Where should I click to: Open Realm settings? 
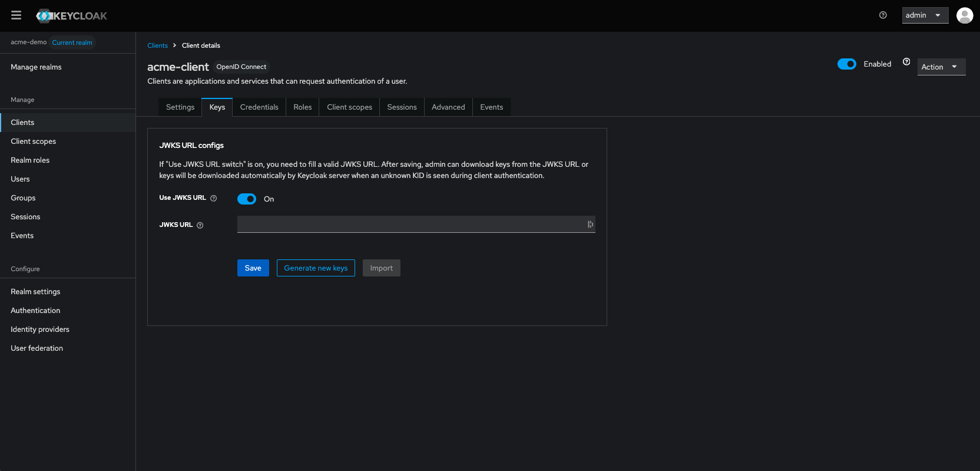tap(68, 292)
